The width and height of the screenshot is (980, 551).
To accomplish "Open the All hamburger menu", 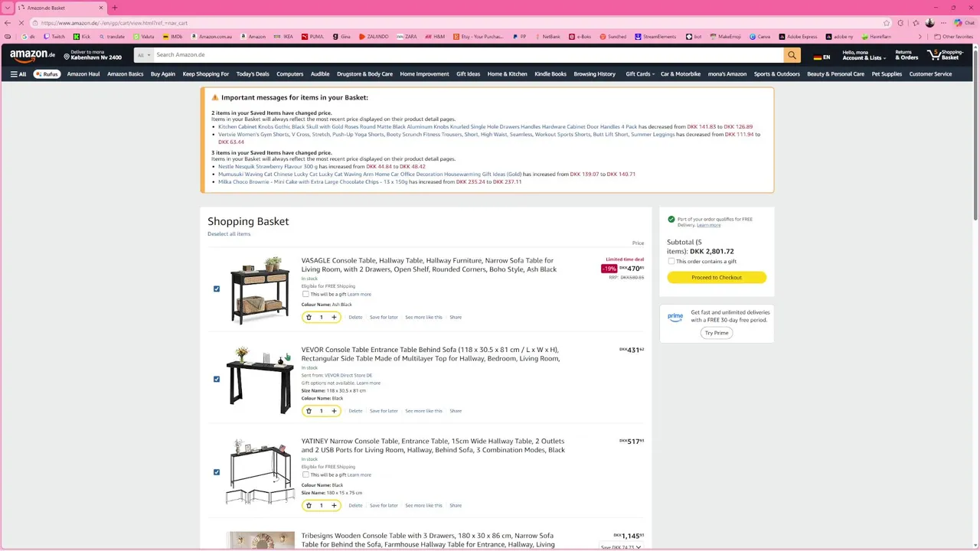I will pos(18,74).
